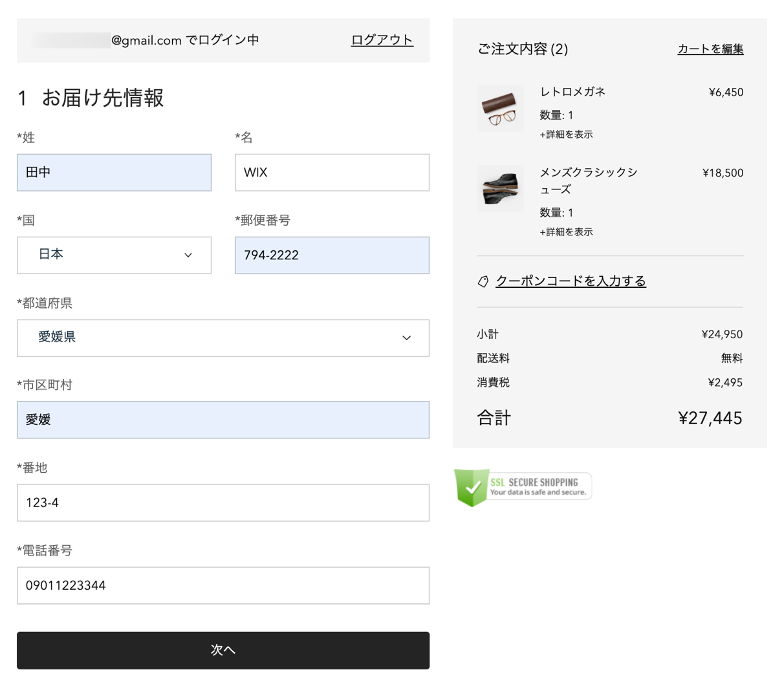The height and width of the screenshot is (692, 784).
Task: Click the ログアウト link
Action: coord(382,39)
